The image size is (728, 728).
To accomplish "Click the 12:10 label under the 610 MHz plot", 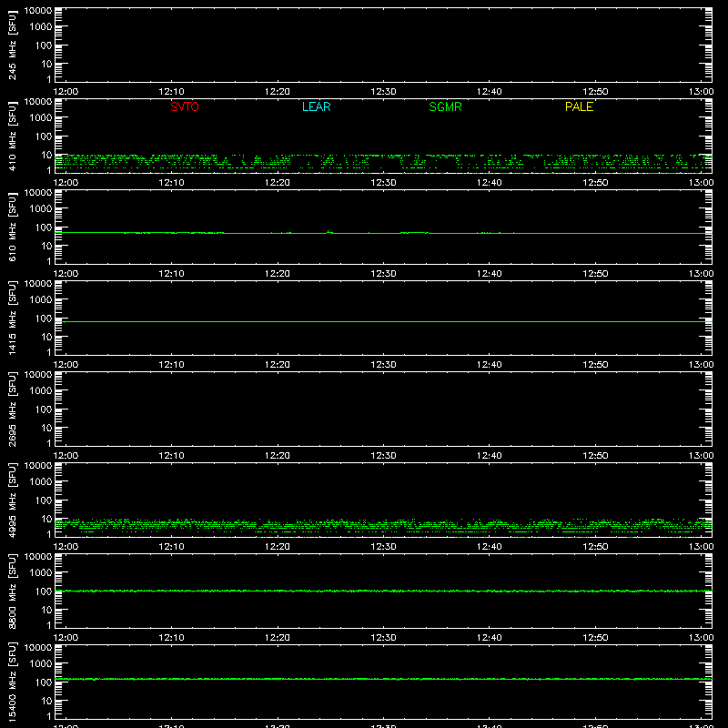I will [x=172, y=274].
